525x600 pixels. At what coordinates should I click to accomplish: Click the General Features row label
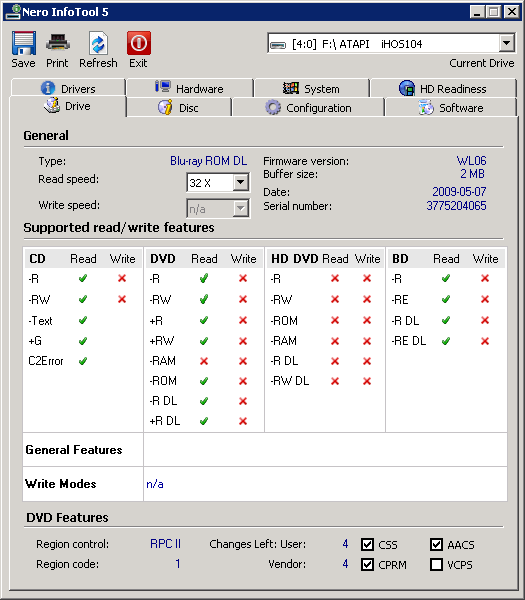[x=74, y=450]
